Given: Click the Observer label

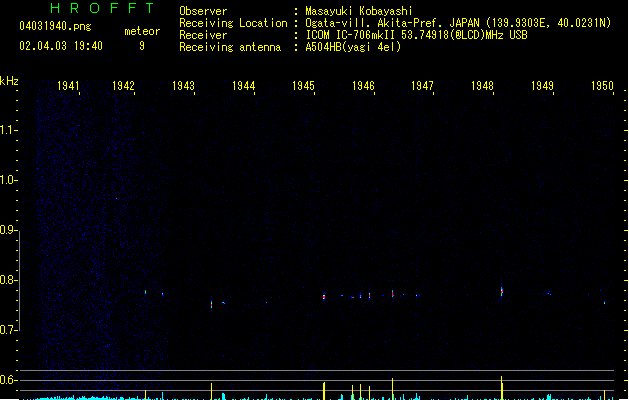Looking at the screenshot, I should point(203,11).
